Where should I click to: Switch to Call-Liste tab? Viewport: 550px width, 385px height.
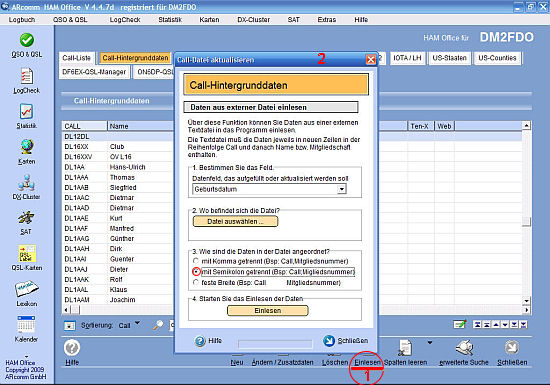coord(76,58)
